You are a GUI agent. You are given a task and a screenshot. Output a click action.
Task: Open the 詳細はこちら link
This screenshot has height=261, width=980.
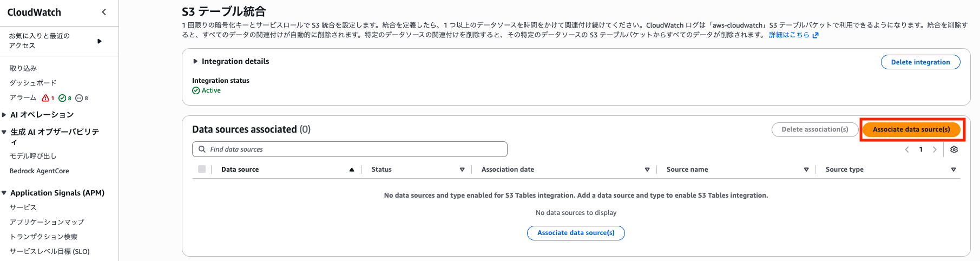[x=794, y=35]
